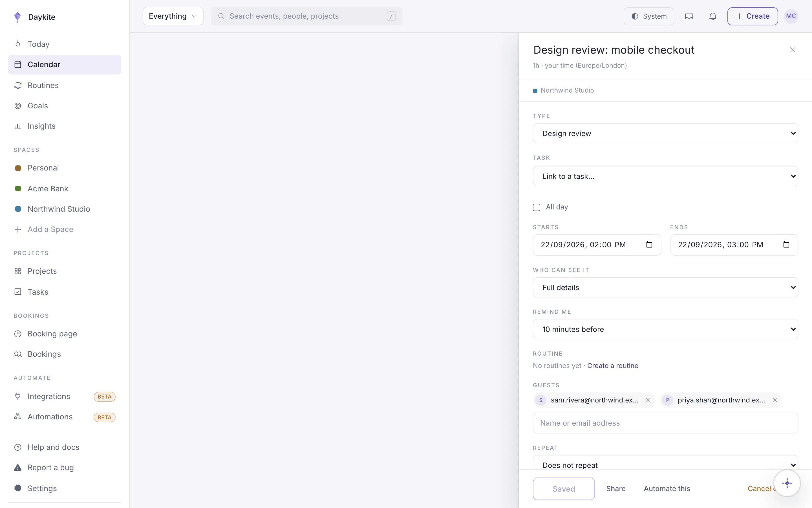Open Report a bug

coord(64,467)
